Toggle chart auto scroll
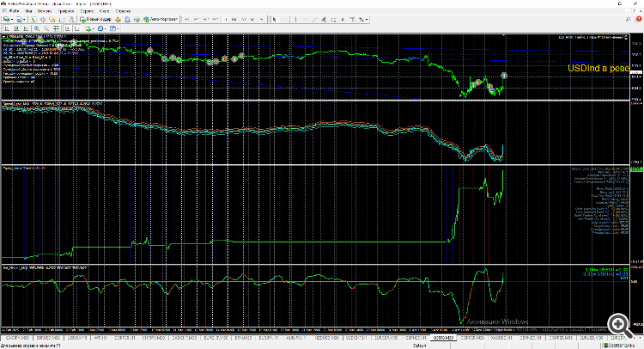Screen dimensions: 644x349 [67, 28]
